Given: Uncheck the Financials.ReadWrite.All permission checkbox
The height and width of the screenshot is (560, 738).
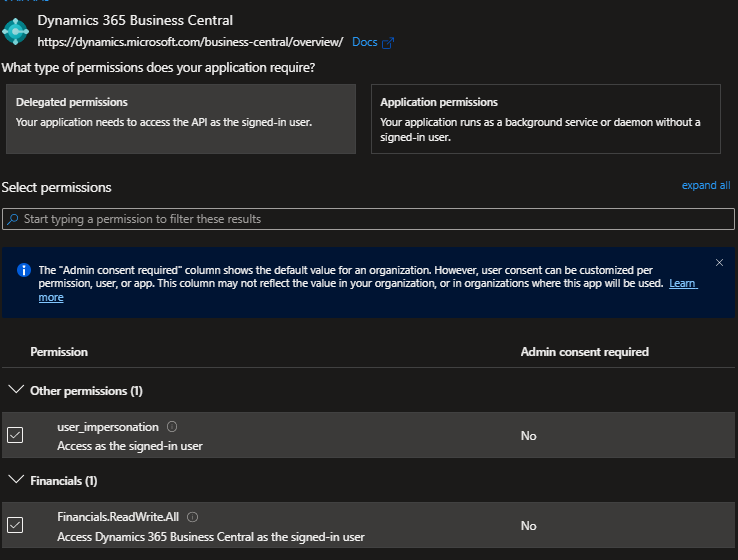Looking at the screenshot, I should (15, 525).
